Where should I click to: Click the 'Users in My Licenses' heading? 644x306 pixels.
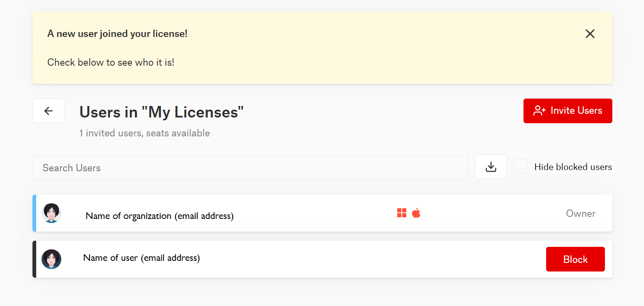pos(161,112)
